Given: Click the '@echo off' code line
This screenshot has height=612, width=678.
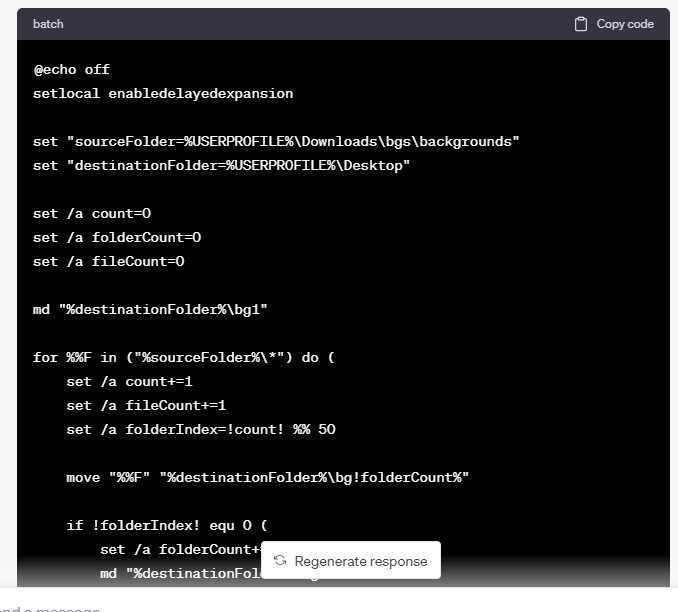Looking at the screenshot, I should [x=72, y=70].
